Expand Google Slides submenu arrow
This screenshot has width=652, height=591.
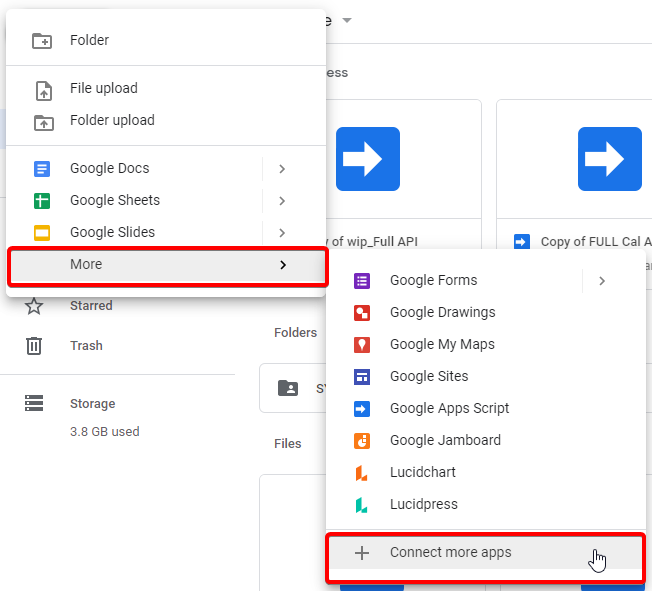(282, 233)
